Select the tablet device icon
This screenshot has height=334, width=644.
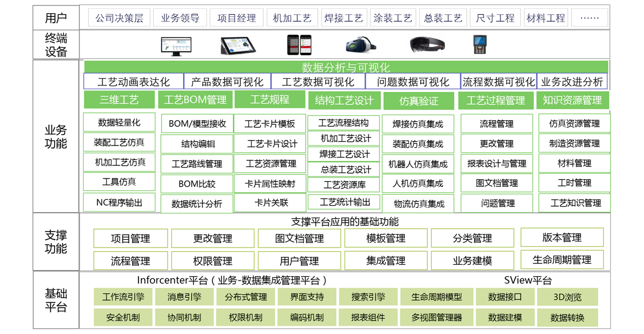(238, 45)
